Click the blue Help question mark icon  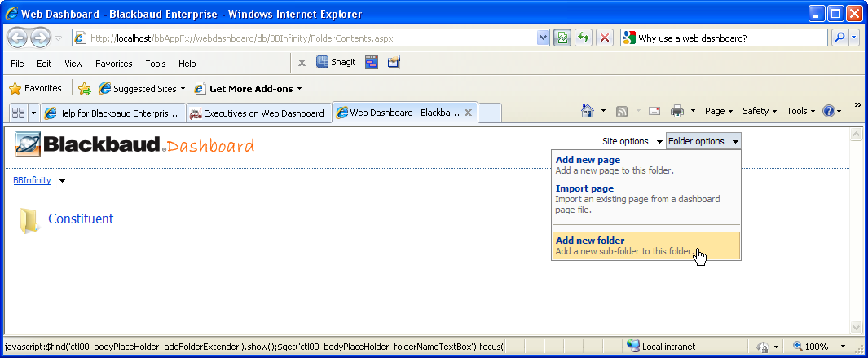click(829, 111)
